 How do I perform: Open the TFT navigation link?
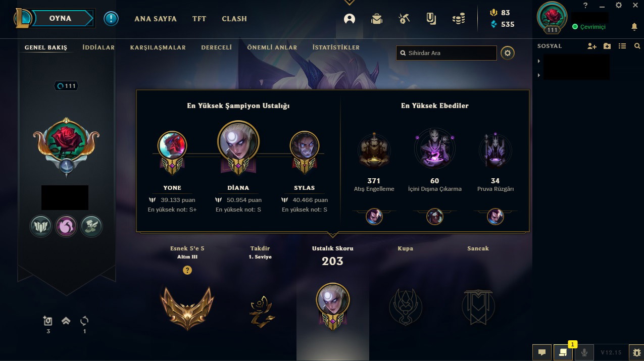(x=199, y=19)
